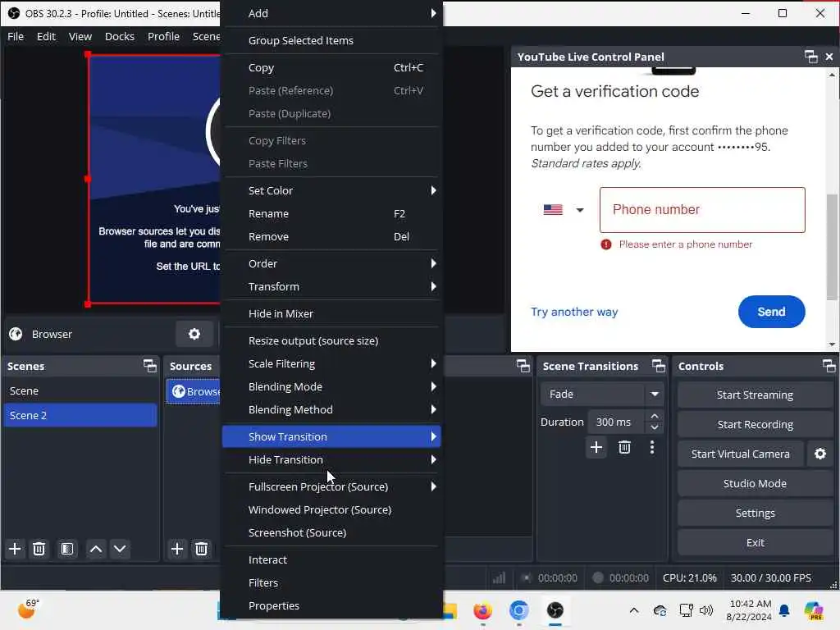840x630 pixels.
Task: Open Fullscreen Projector (Source) submenu
Action: point(331,487)
